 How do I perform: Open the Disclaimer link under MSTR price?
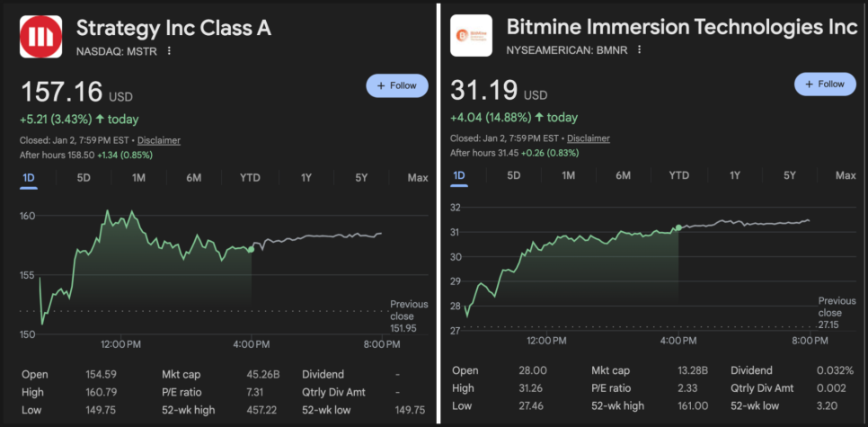tap(158, 140)
